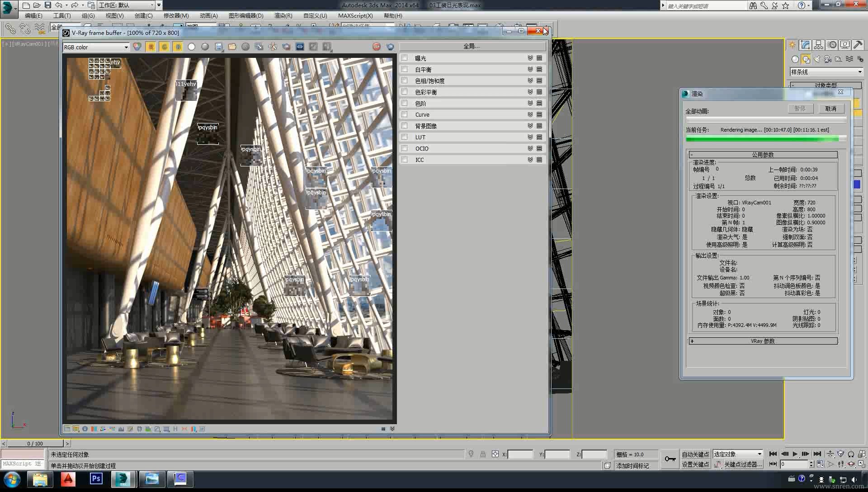Toggle the blue channel button
Image resolution: width=868 pixels, height=492 pixels.
tap(178, 47)
